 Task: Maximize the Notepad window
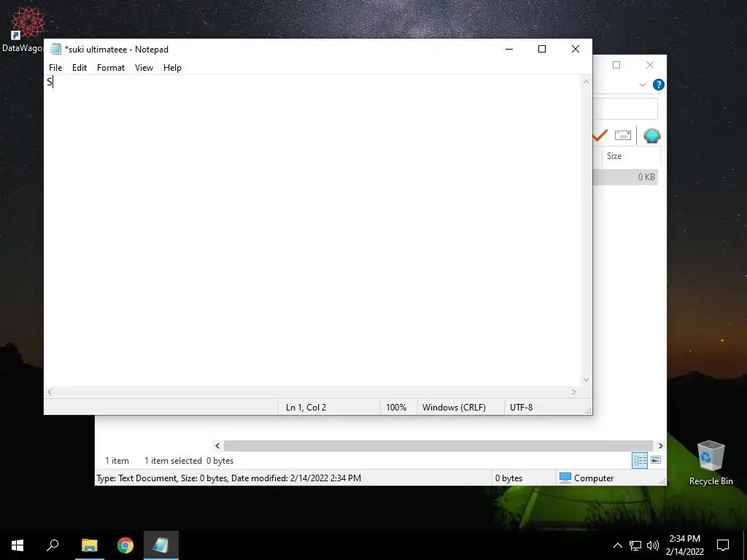[x=542, y=49]
